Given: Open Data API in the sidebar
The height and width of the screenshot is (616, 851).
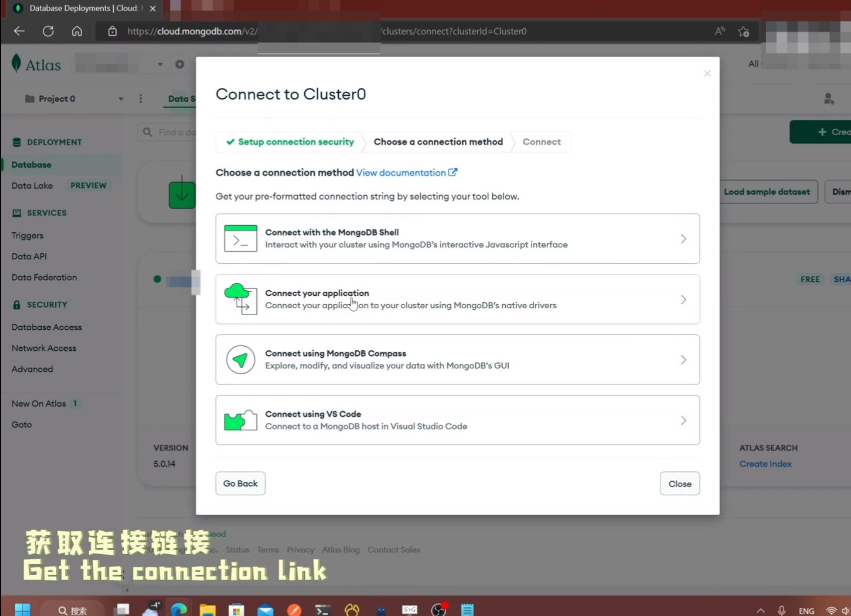Looking at the screenshot, I should click(x=29, y=256).
